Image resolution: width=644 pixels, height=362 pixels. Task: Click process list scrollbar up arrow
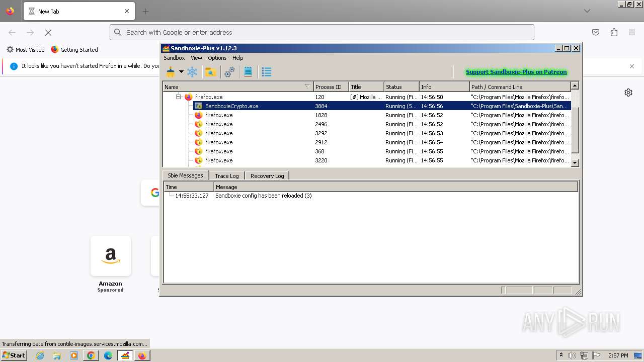click(575, 85)
